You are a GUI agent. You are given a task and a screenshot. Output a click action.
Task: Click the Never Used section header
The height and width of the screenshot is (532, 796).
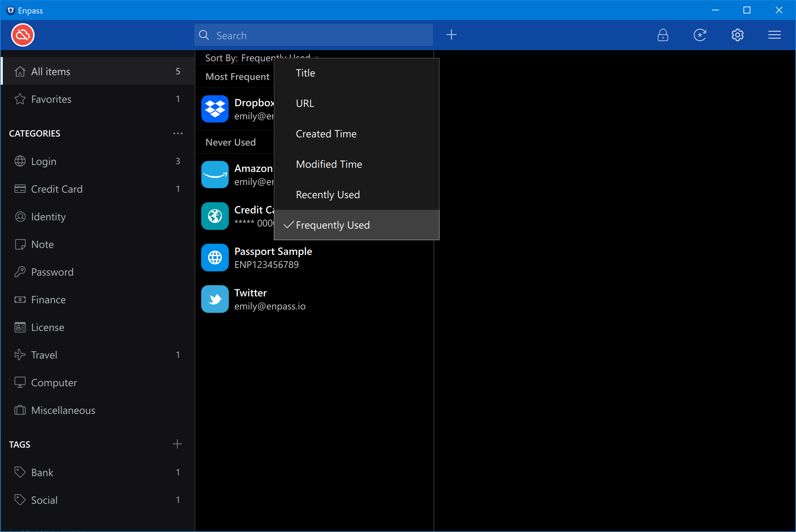(231, 142)
